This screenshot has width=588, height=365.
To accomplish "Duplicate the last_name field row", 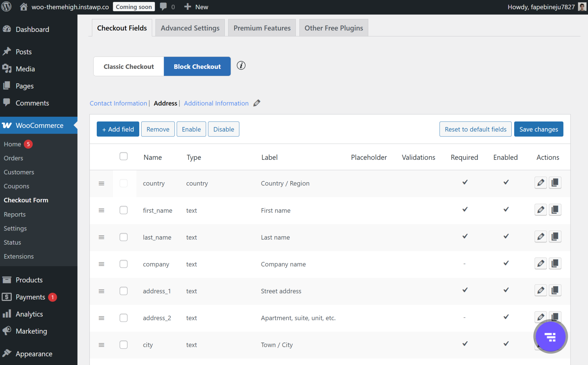I will (x=555, y=237).
